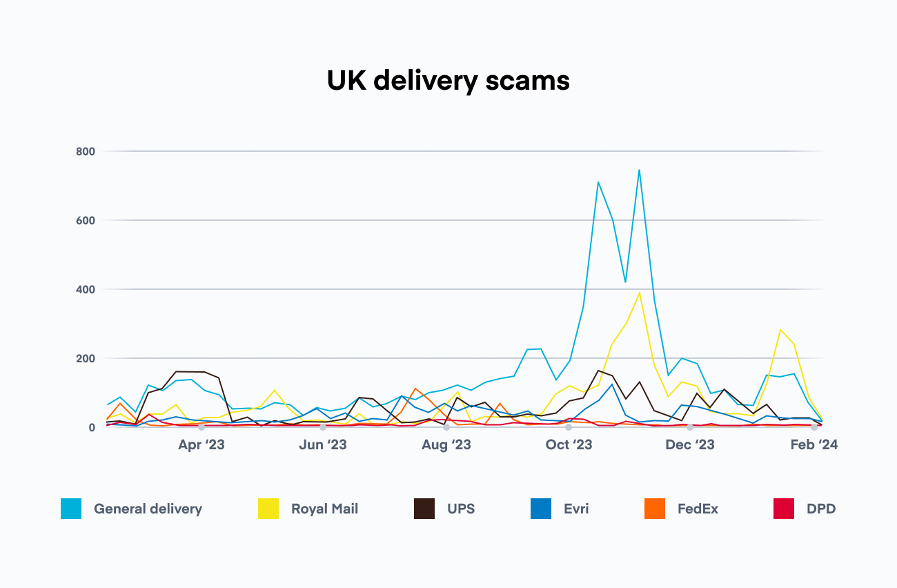897x588 pixels.
Task: Click the 800 y-axis value label
Action: pyautogui.click(x=86, y=151)
